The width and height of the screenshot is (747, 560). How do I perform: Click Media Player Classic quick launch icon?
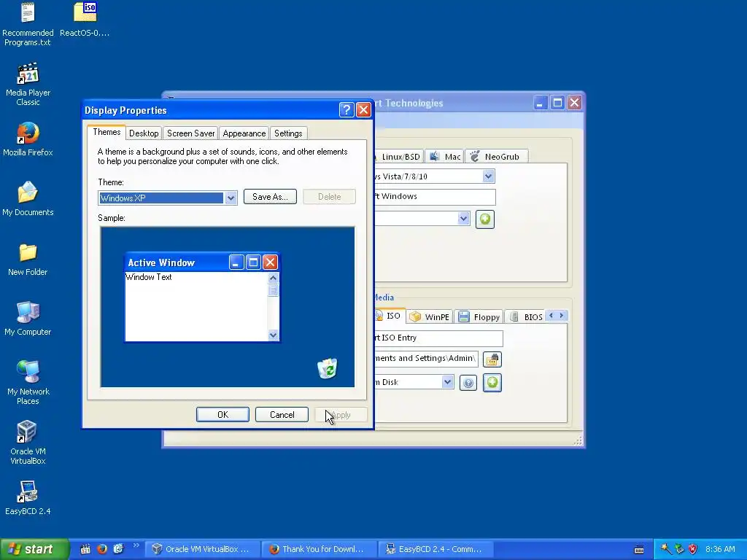point(85,549)
